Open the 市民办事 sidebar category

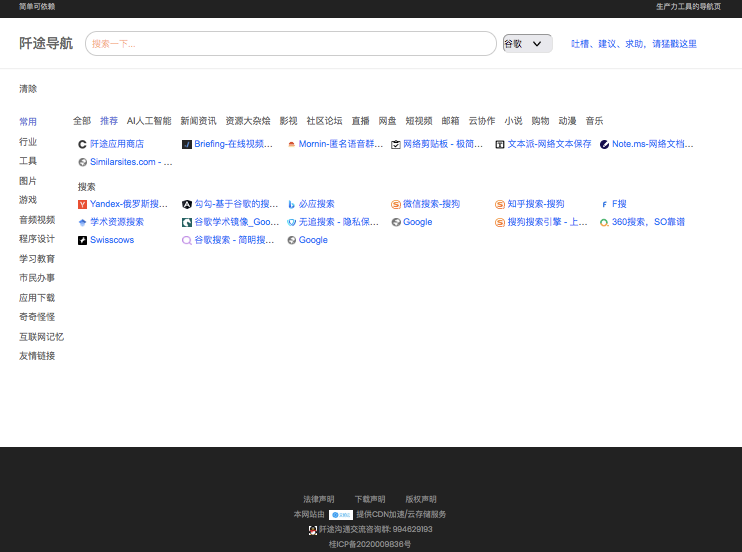tap(37, 278)
